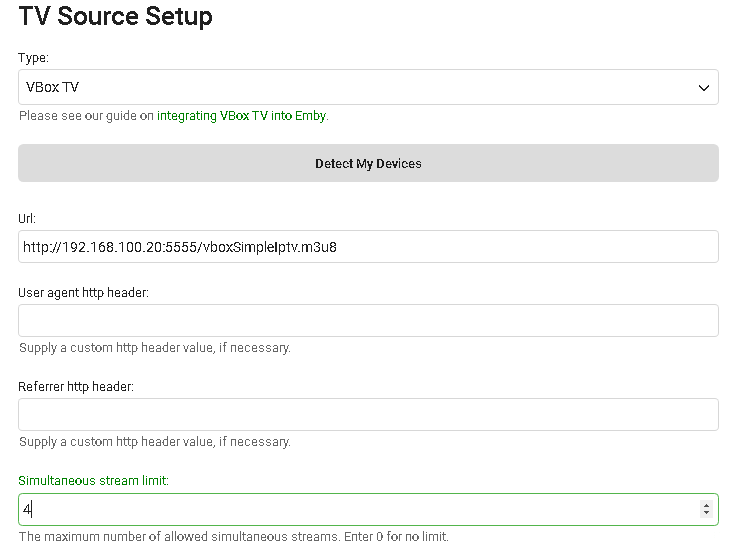Click the hint text below User agent field
This screenshot has width=745, height=553.
[x=155, y=348]
